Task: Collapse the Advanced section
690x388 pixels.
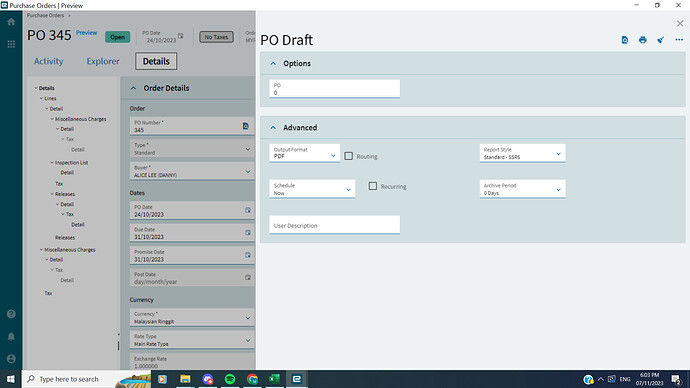Action: tap(273, 128)
